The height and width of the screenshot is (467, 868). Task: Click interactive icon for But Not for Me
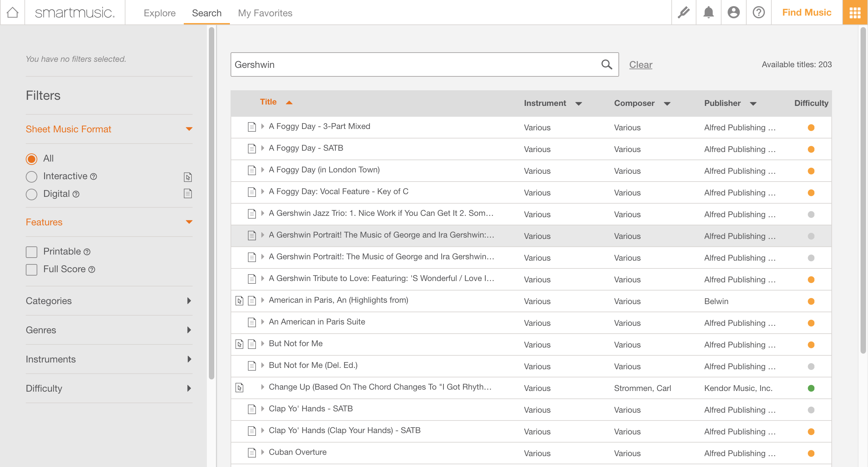(239, 344)
